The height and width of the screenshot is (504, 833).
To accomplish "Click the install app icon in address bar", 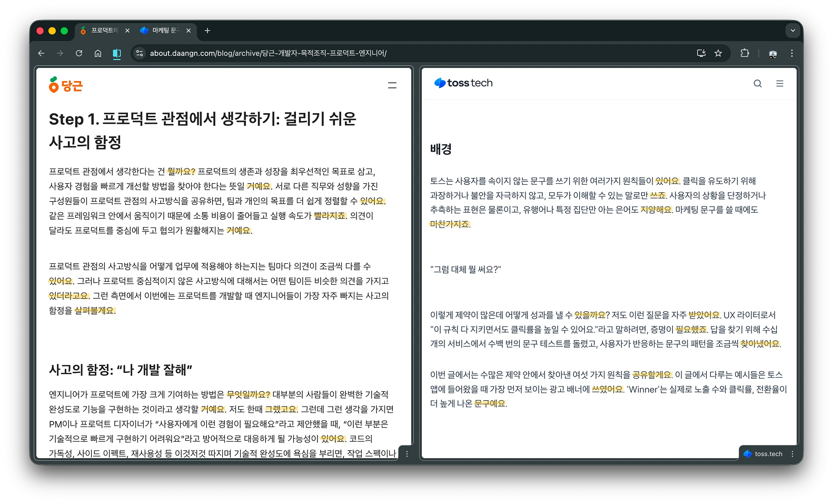I will (701, 53).
